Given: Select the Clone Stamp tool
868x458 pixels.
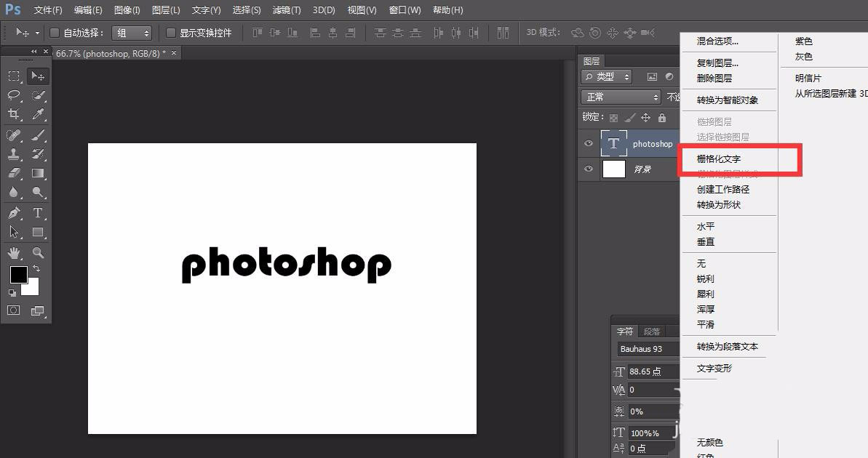Looking at the screenshot, I should 15,154.
